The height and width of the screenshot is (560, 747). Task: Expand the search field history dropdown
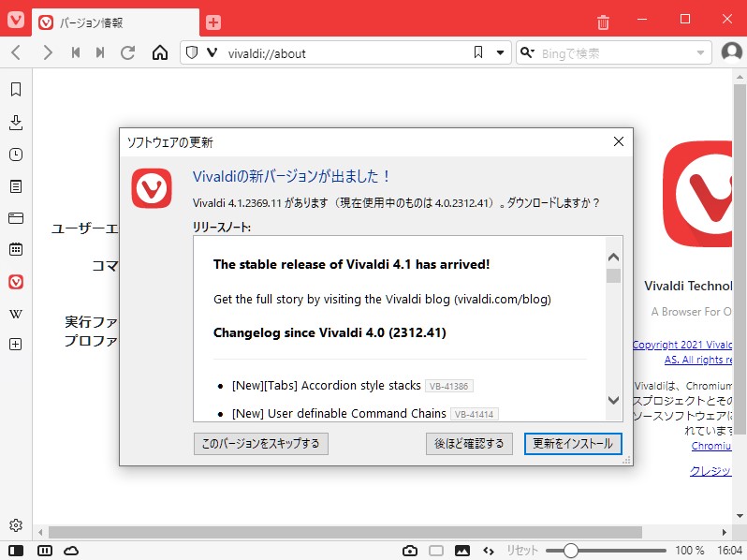coord(700,52)
